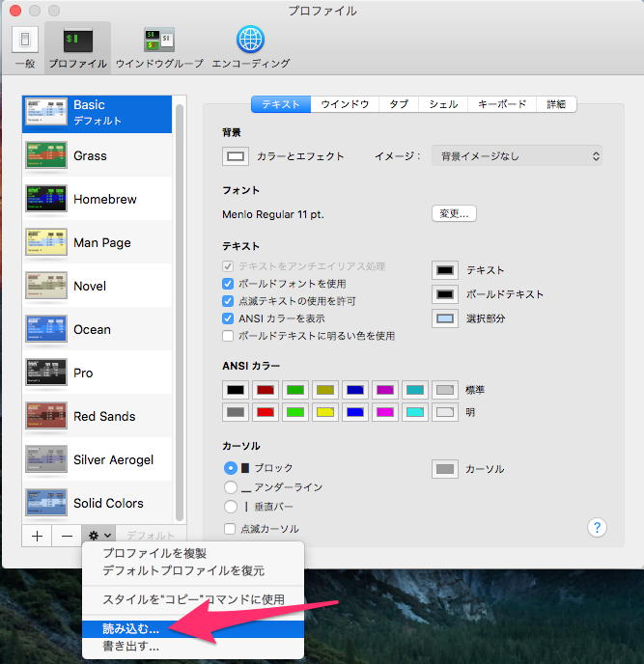Remove profile with the minus button

point(67,536)
